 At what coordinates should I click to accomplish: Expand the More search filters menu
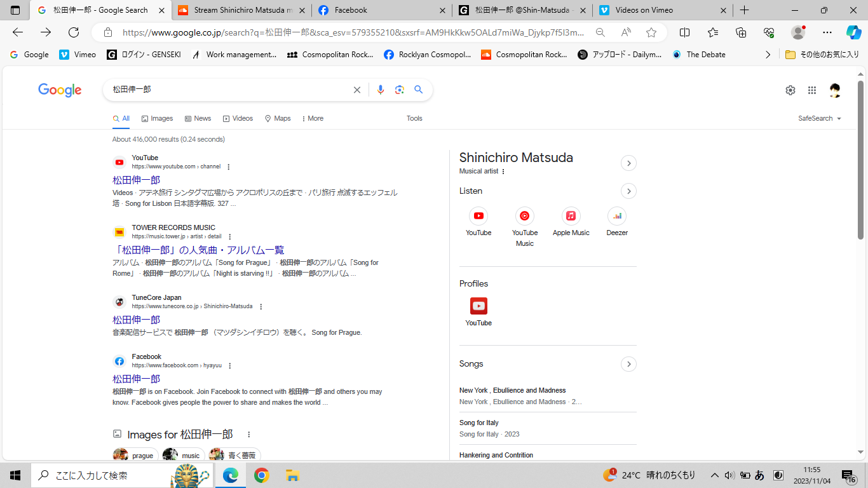click(313, 119)
